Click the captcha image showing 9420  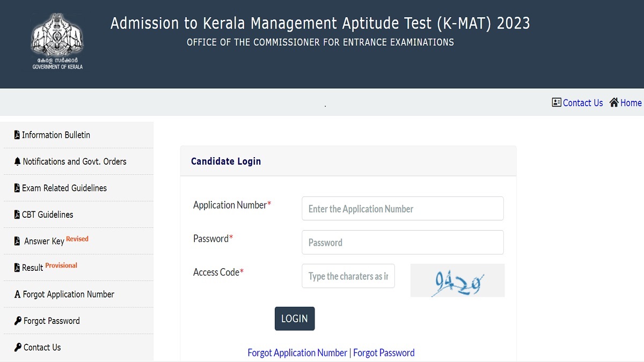coord(458,280)
